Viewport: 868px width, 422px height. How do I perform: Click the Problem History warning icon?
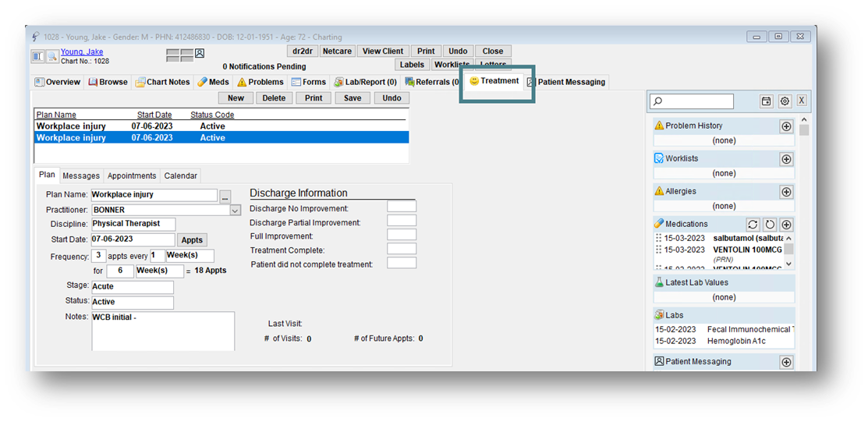pos(659,126)
